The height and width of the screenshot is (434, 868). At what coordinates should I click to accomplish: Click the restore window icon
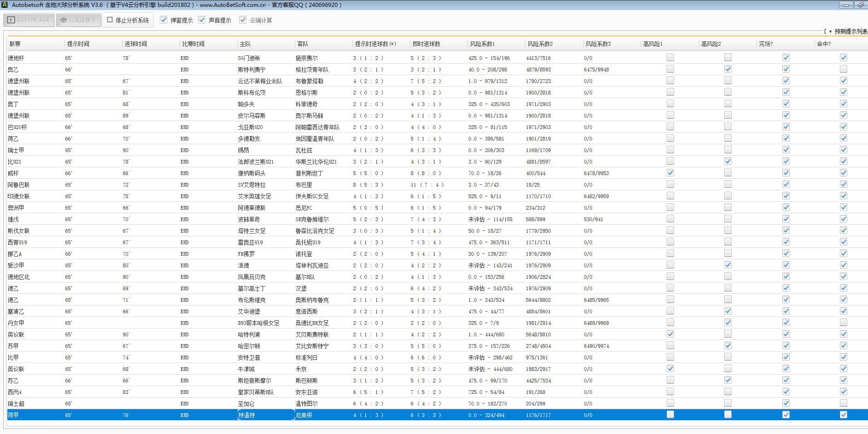(861, 5)
